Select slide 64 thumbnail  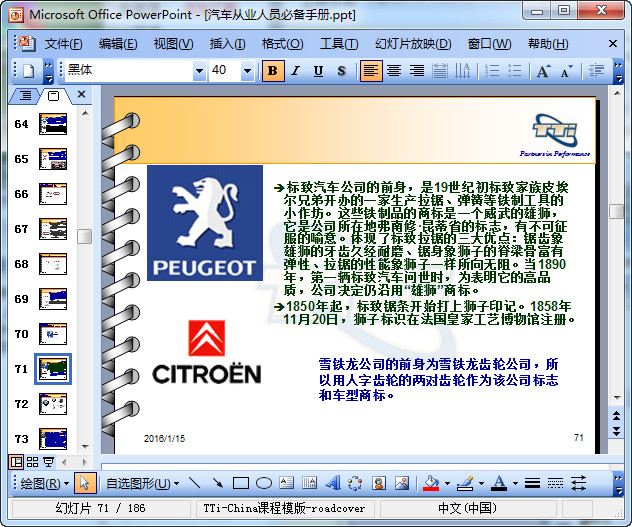(53, 124)
